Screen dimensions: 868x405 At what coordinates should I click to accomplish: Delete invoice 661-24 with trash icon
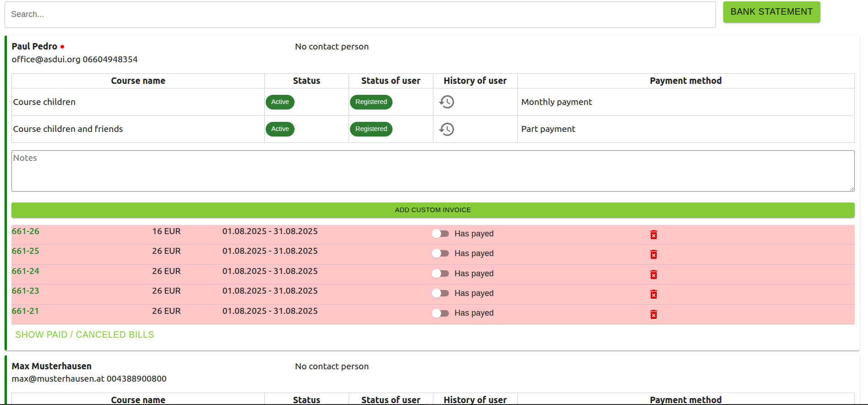coord(654,274)
